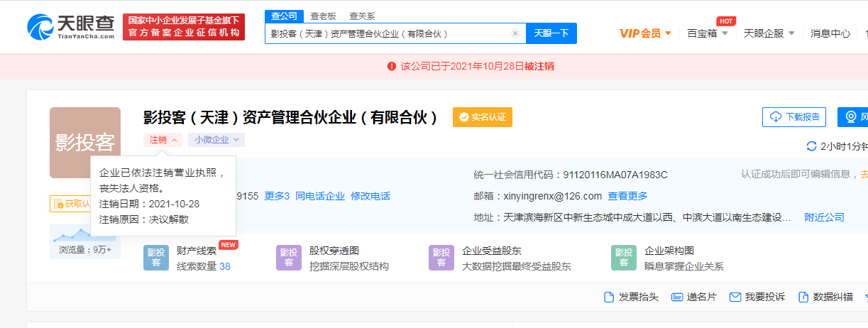Click the 发票抬头 document icon

pos(608,297)
